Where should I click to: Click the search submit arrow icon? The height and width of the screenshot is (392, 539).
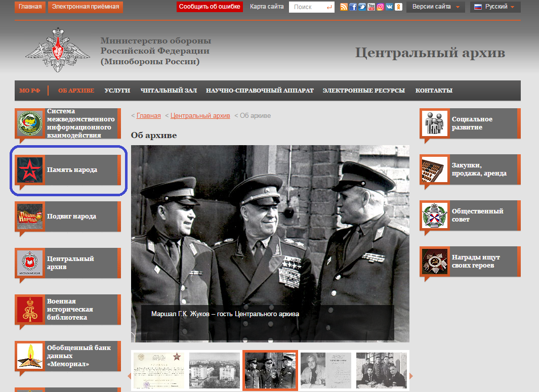point(329,7)
